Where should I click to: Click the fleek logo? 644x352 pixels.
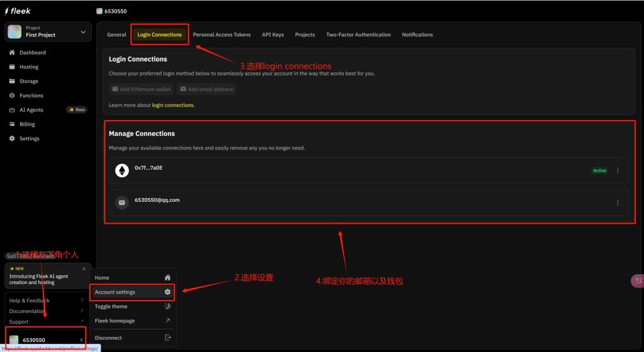coord(17,11)
